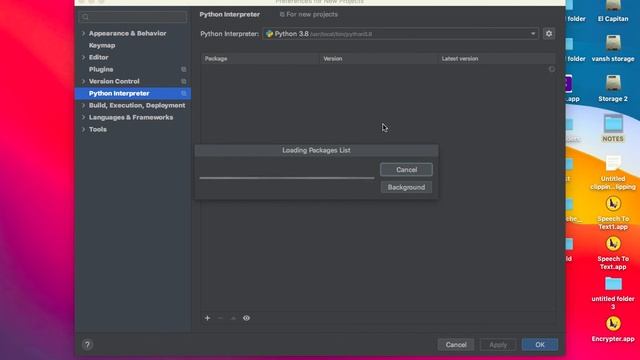Click the Cancel button at Preferences bottom
Viewport: 640px width, 360px height.
click(x=456, y=345)
